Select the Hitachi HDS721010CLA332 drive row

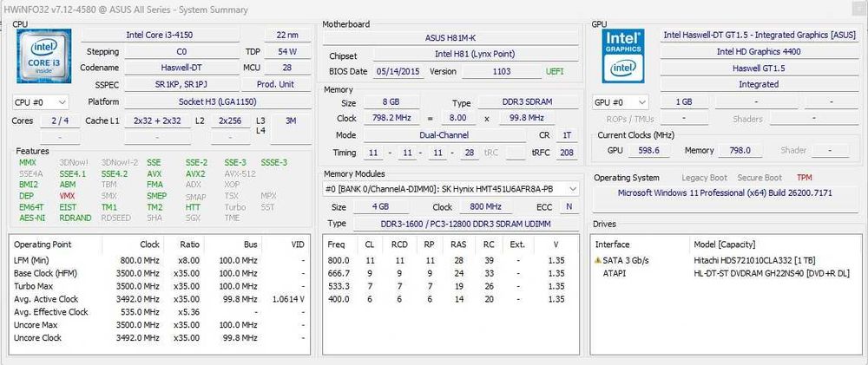[x=726, y=260]
